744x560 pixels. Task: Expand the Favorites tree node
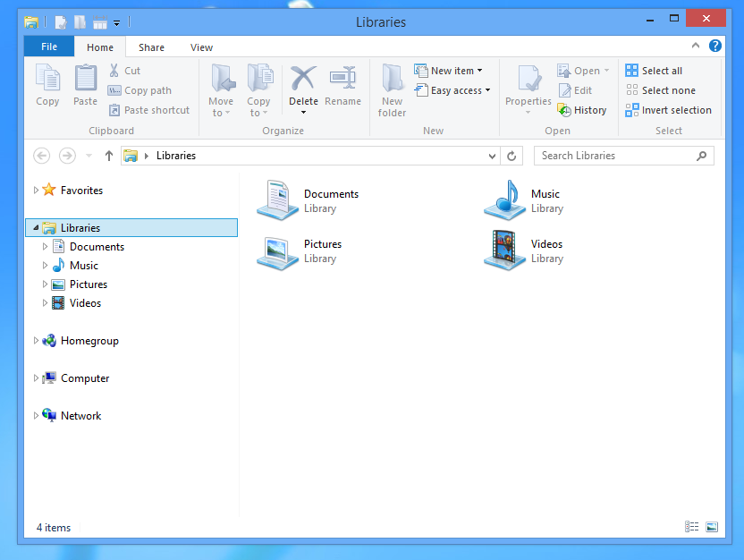(36, 191)
